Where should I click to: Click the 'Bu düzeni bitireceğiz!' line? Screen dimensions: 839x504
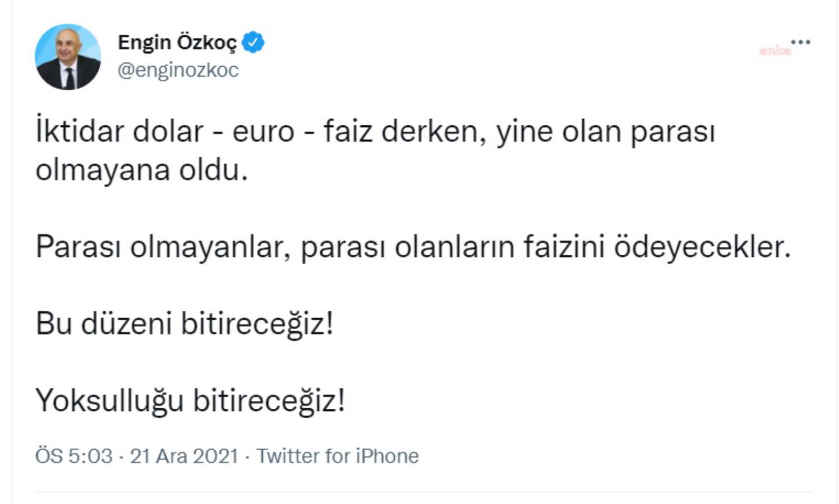tap(185, 324)
